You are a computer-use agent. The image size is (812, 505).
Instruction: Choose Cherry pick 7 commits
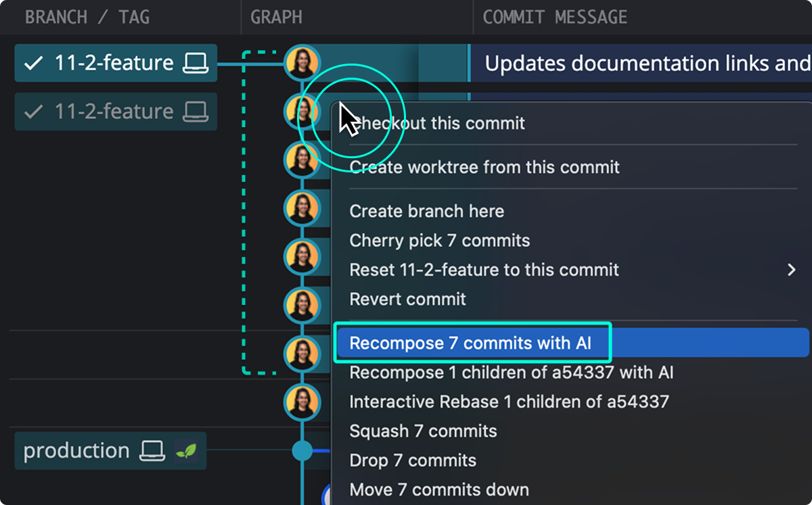pos(440,240)
